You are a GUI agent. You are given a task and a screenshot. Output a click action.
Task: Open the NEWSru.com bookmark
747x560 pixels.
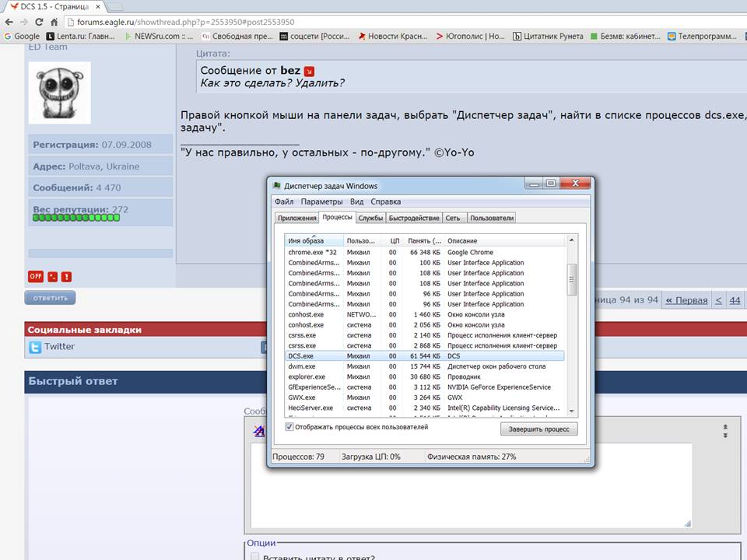click(159, 37)
